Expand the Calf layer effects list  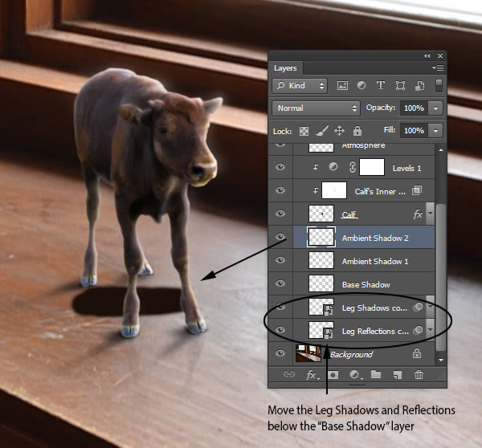(x=431, y=214)
